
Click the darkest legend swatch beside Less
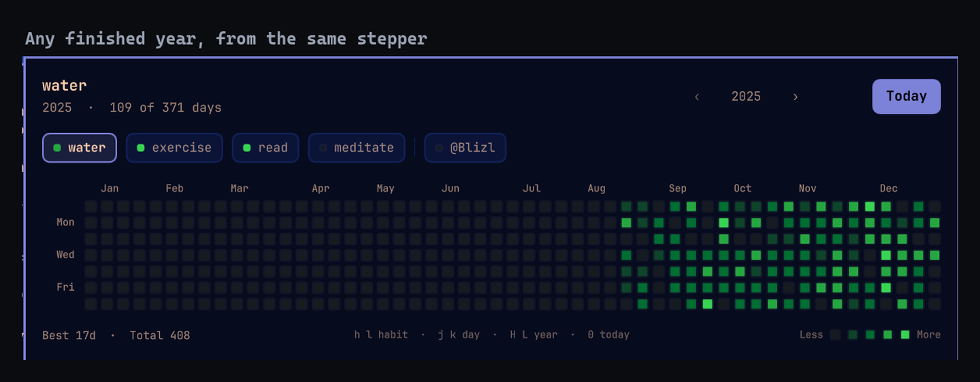835,334
